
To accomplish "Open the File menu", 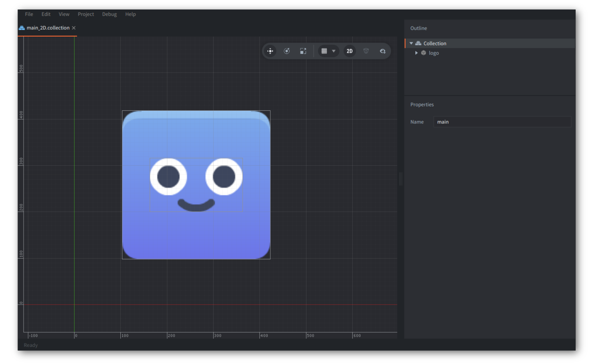I will click(29, 14).
